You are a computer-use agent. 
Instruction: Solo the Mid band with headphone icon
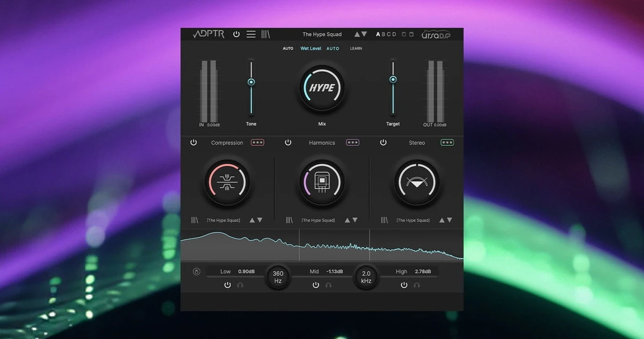pos(328,285)
